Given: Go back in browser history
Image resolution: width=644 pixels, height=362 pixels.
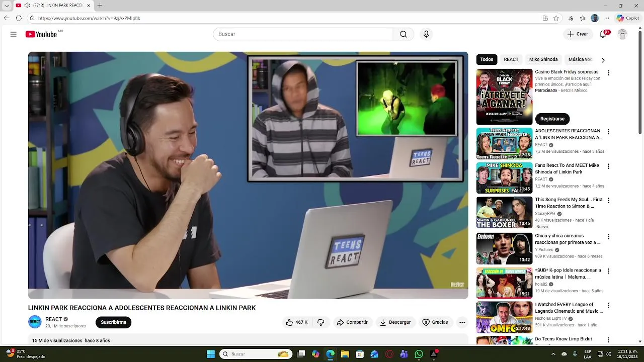Looking at the screenshot, I should pyautogui.click(x=6, y=18).
